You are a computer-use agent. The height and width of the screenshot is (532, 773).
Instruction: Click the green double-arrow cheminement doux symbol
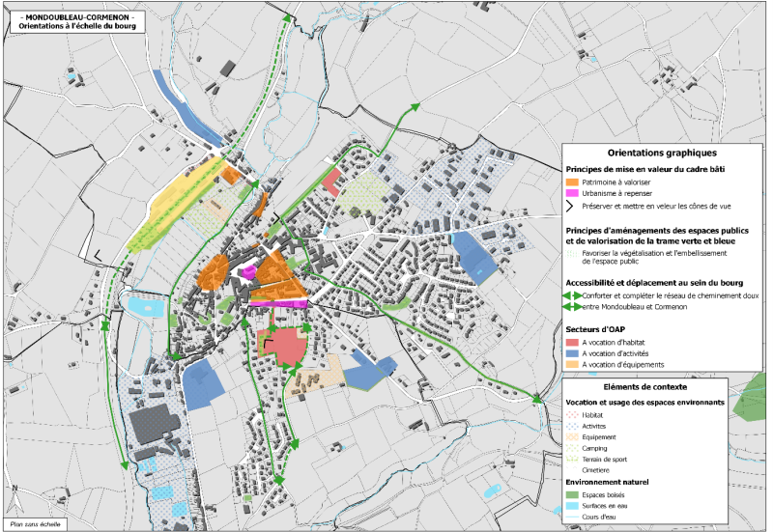pos(572,295)
